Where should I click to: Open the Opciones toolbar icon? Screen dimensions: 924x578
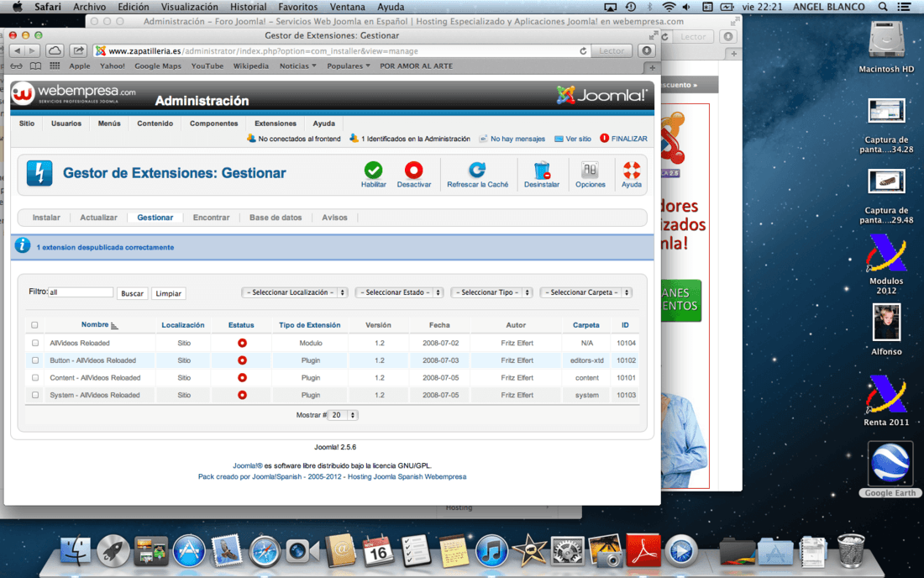pyautogui.click(x=590, y=171)
